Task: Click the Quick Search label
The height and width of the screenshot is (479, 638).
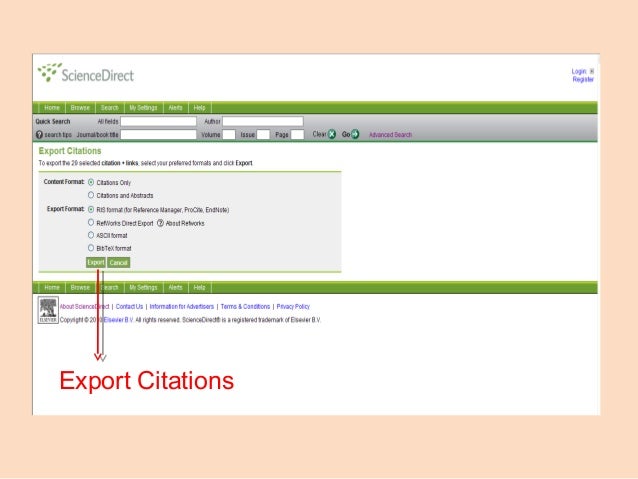Action: coord(53,121)
